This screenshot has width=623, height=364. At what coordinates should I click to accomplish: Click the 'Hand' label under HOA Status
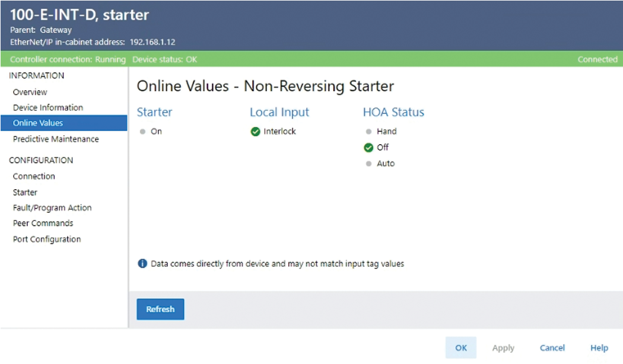(387, 132)
